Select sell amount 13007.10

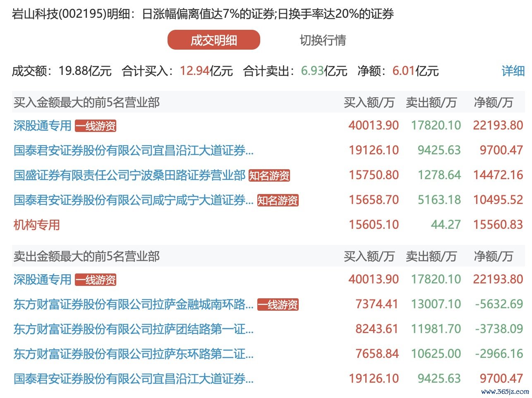coord(436,304)
